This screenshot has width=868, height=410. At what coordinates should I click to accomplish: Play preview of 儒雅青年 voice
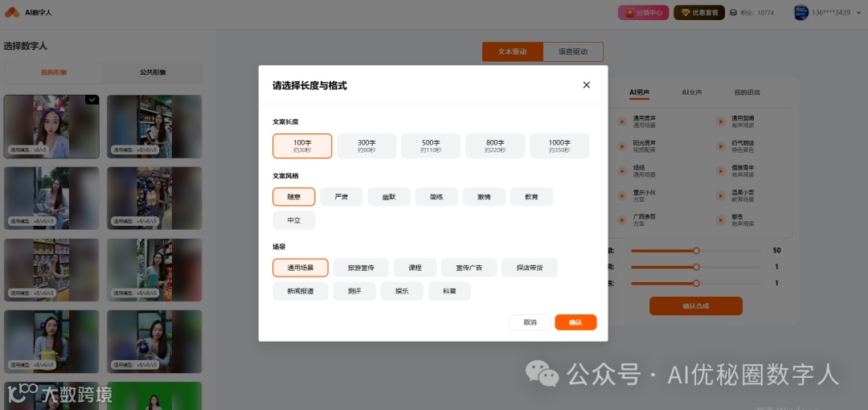pyautogui.click(x=721, y=170)
